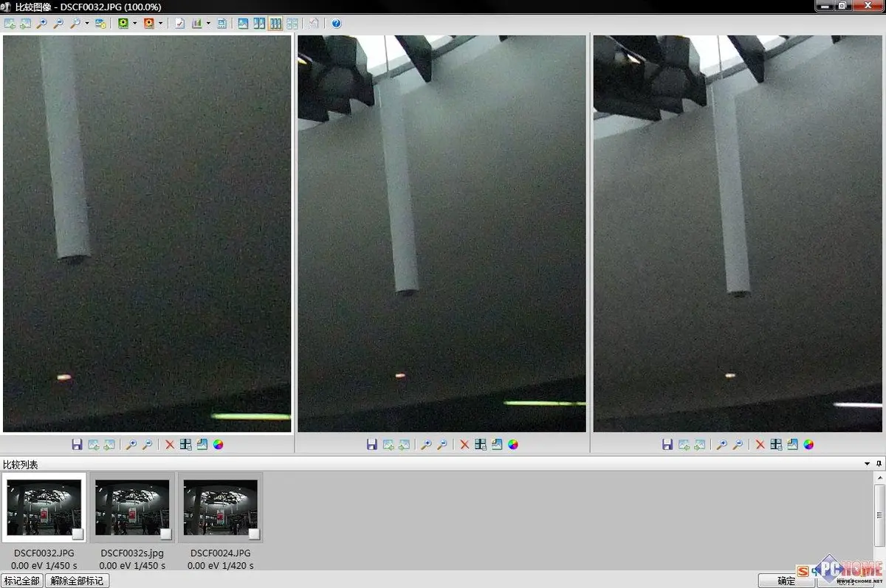The width and height of the screenshot is (886, 588).
Task: Expand dropdown beside the orange flower icon
Action: pyautogui.click(x=160, y=24)
